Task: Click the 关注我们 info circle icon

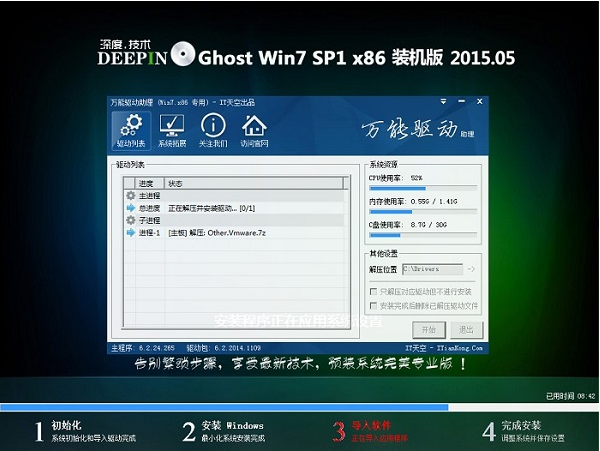Action: point(213,130)
